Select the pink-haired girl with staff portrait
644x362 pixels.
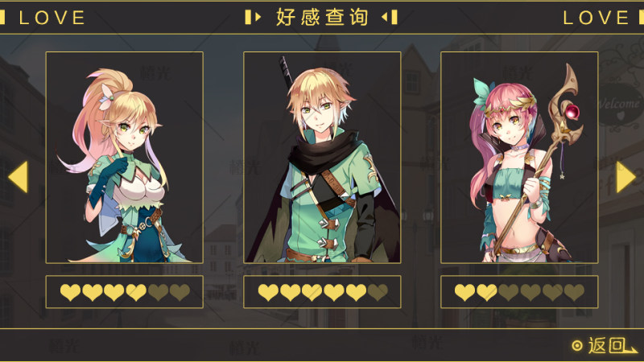519,158
